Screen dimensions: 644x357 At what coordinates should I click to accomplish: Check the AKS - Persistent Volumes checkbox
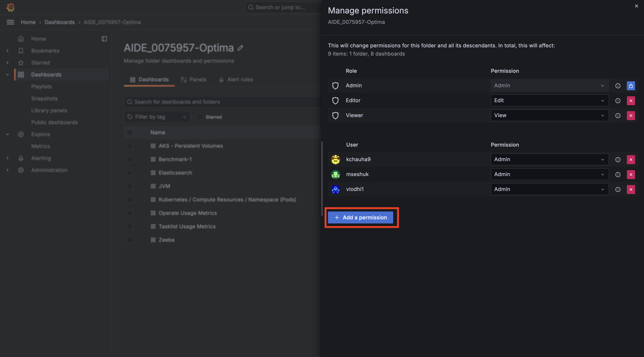[130, 146]
